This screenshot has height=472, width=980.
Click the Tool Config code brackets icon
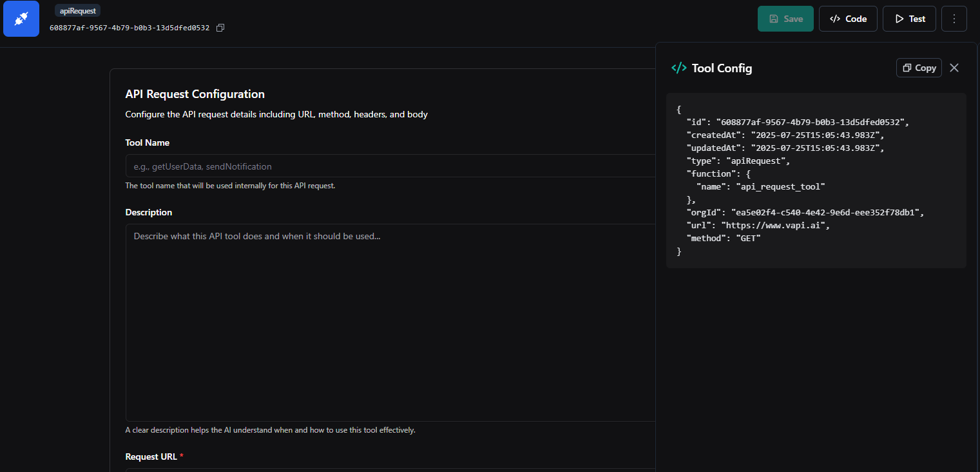(678, 68)
